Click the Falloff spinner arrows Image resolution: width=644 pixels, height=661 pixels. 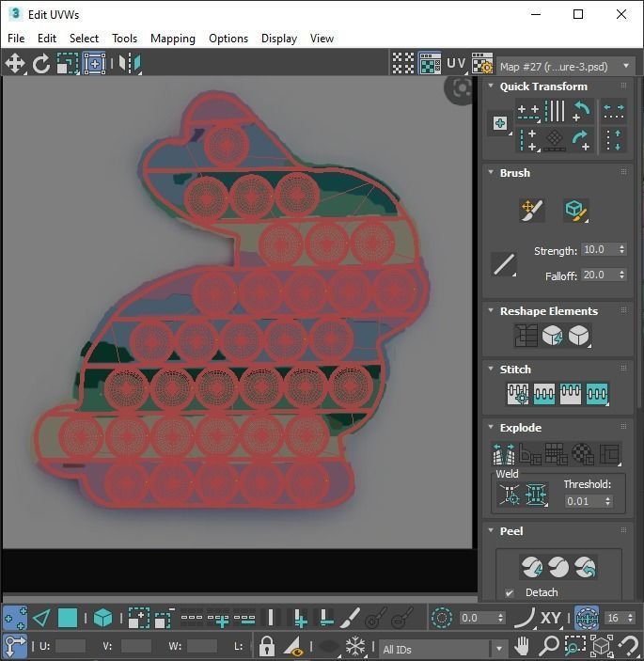[x=621, y=275]
